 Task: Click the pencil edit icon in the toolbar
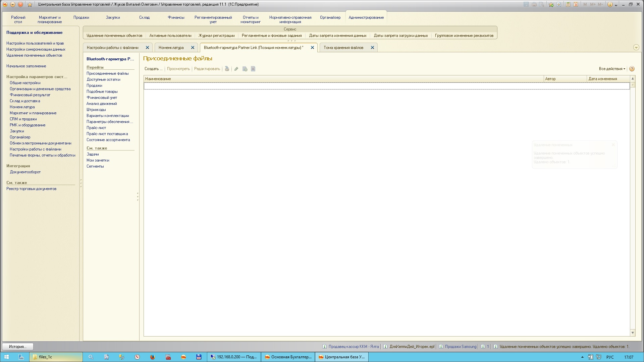[x=236, y=69]
